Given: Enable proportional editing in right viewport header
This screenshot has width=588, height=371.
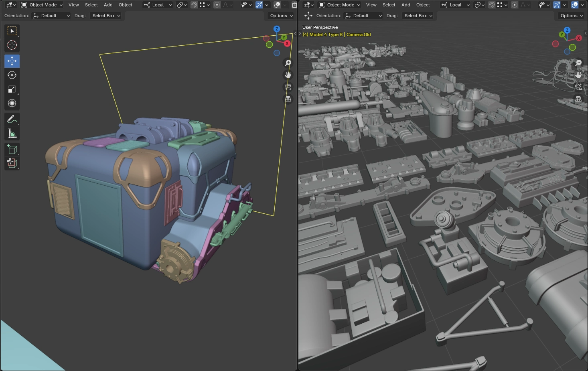Looking at the screenshot, I should click(515, 5).
